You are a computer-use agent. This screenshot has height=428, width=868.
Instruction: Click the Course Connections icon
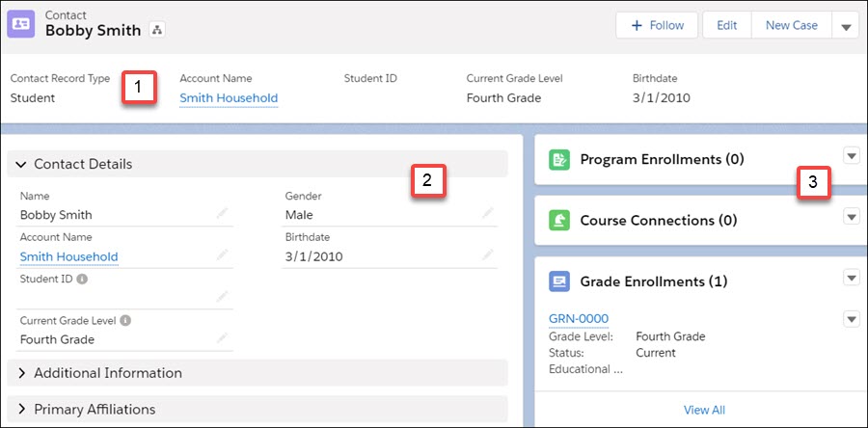point(559,221)
